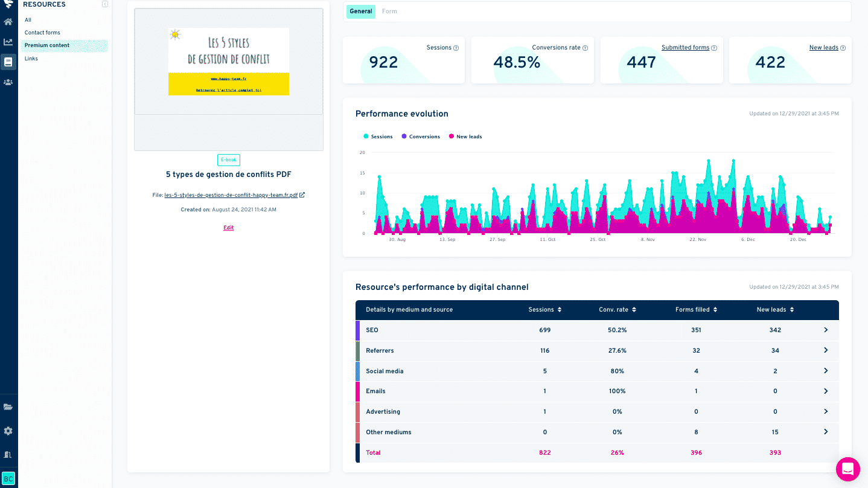Click the e-book cover thumbnail
The width and height of the screenshot is (868, 488).
(x=229, y=62)
